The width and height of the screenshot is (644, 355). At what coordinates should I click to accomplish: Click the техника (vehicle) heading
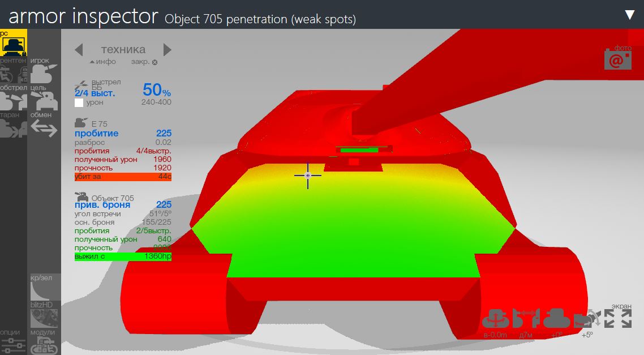point(123,49)
